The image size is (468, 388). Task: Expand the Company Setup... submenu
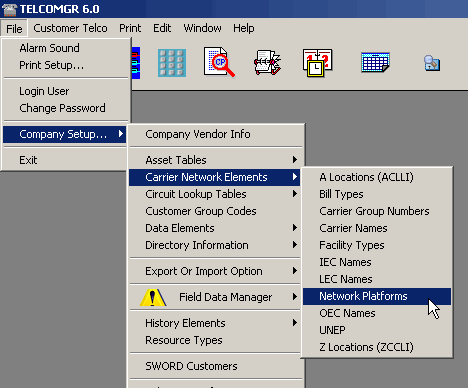click(x=65, y=134)
